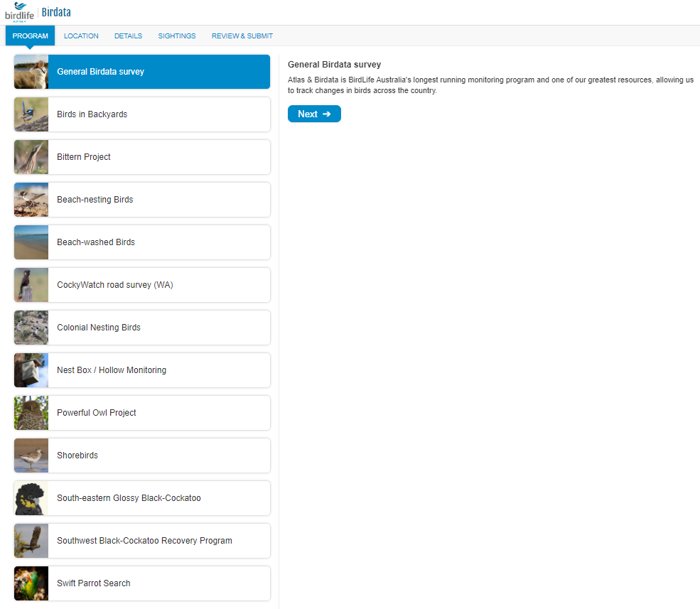Choose Southwest Black-Cockatoo Recovery Program
This screenshot has width=700, height=609.
point(142,541)
